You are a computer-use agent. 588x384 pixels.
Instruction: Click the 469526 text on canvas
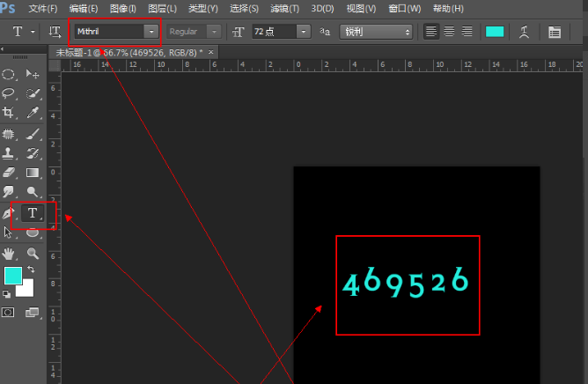[406, 283]
